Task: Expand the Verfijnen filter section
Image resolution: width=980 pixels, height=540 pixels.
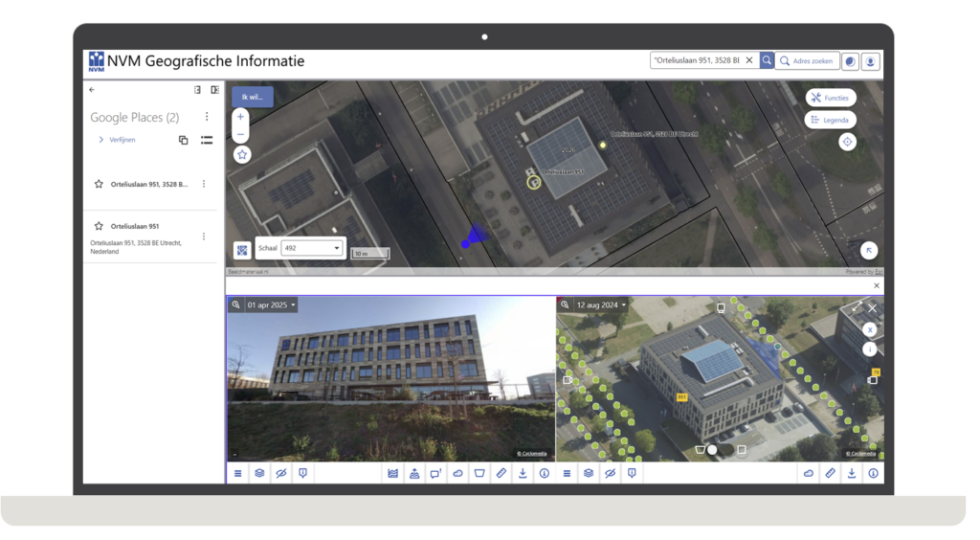Action: pos(117,140)
